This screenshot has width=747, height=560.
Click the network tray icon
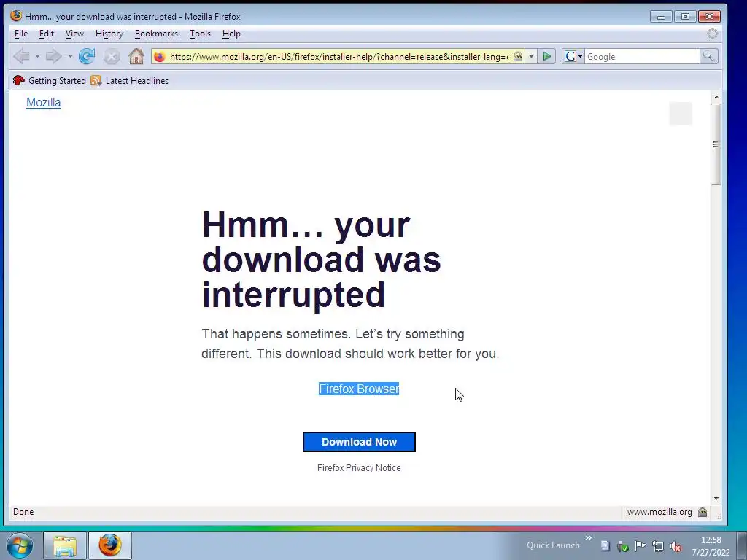tap(658, 546)
